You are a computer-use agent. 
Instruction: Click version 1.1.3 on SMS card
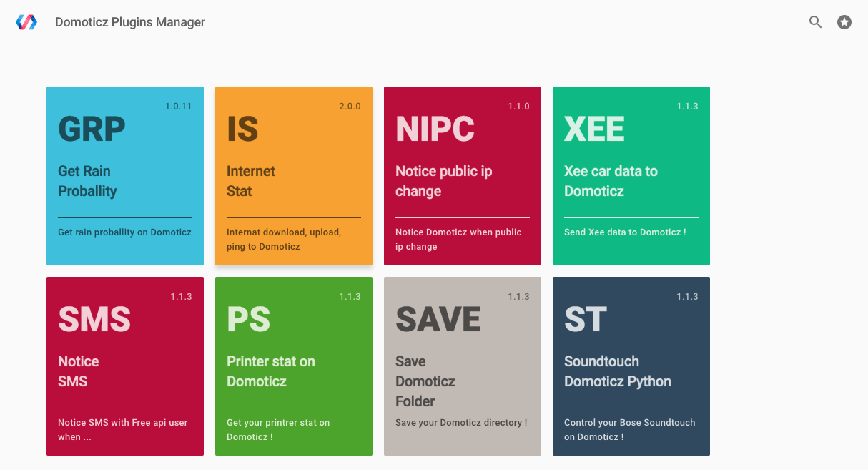[182, 297]
